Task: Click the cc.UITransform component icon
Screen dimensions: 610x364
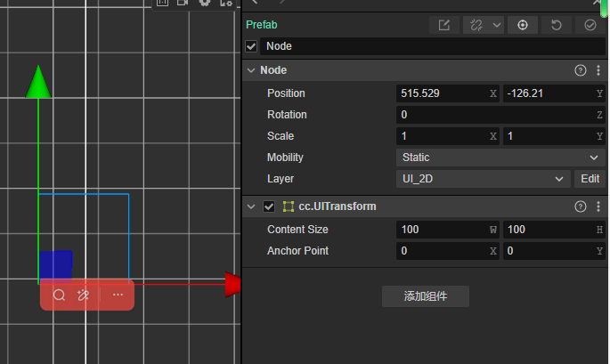Action: 289,206
